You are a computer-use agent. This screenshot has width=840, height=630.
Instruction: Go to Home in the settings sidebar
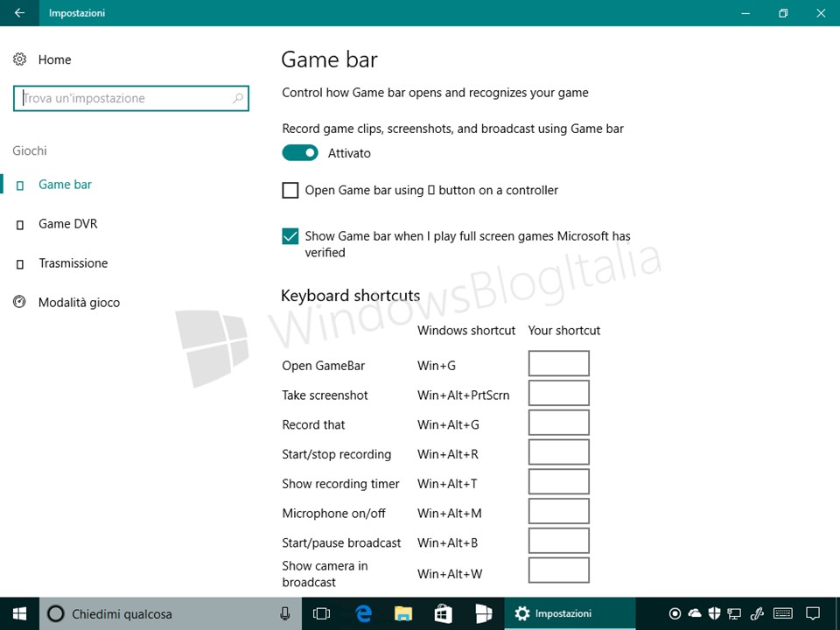(x=54, y=59)
